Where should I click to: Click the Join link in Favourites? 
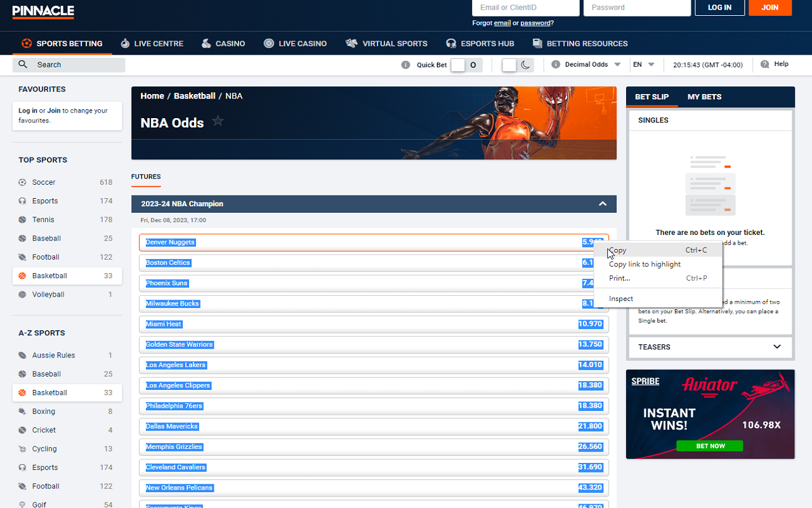pos(54,110)
